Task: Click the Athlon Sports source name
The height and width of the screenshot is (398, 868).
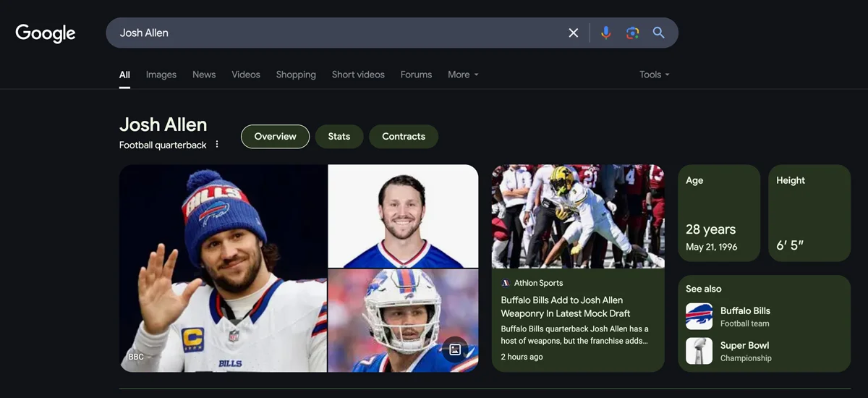Action: point(538,283)
